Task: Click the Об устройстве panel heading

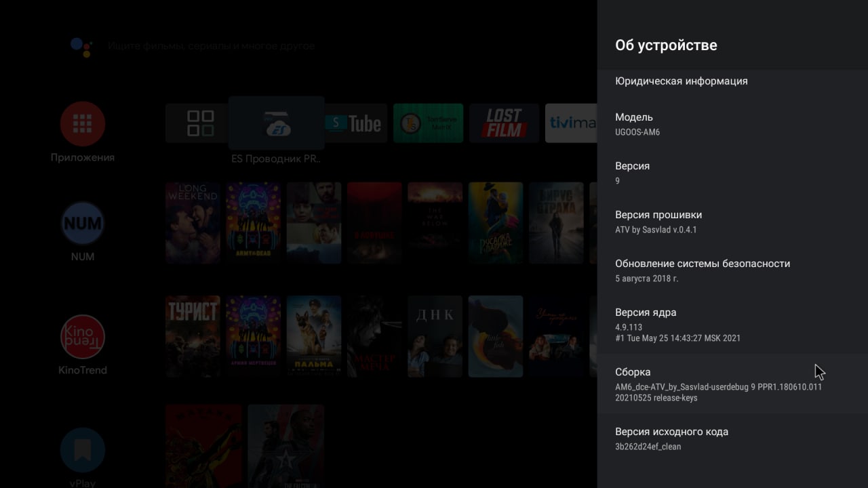Action: pos(666,45)
